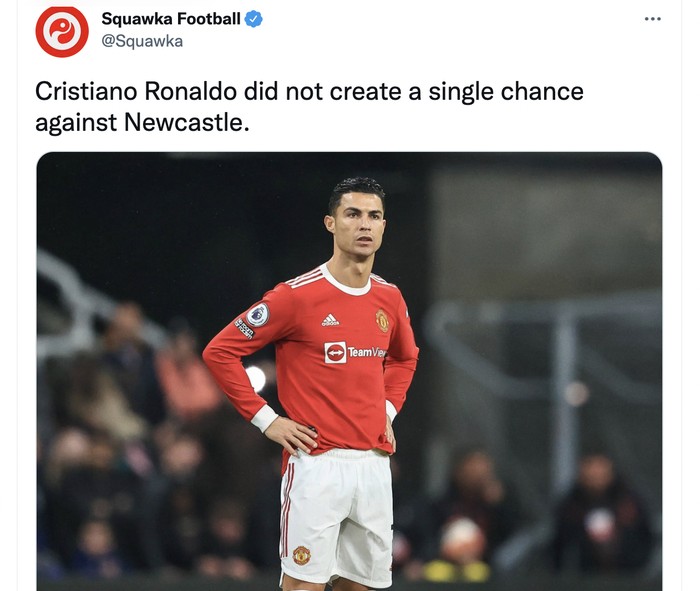Open the three-dot more options menu
700x591 pixels.
653,19
